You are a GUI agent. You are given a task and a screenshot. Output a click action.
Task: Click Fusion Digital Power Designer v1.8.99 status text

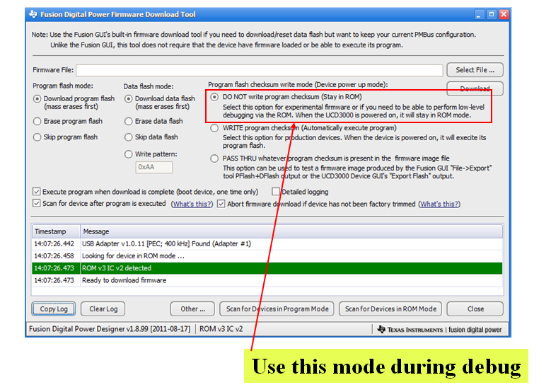pyautogui.click(x=110, y=329)
